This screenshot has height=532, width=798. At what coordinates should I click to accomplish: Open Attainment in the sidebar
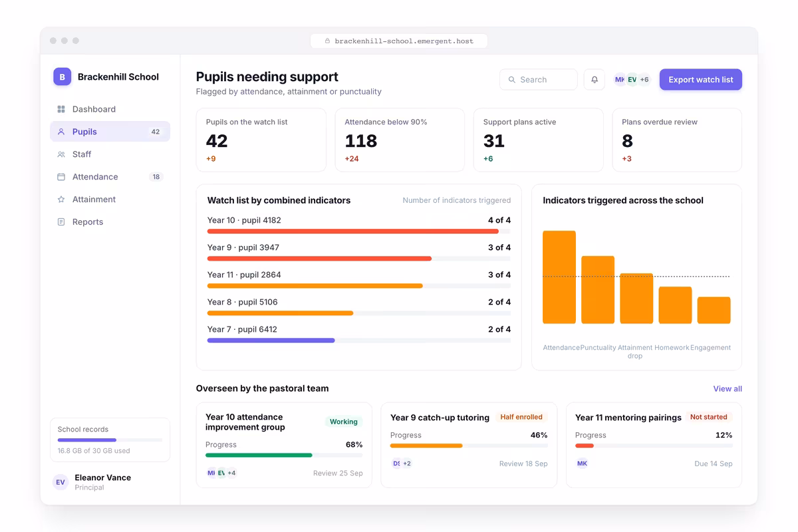coord(110,199)
